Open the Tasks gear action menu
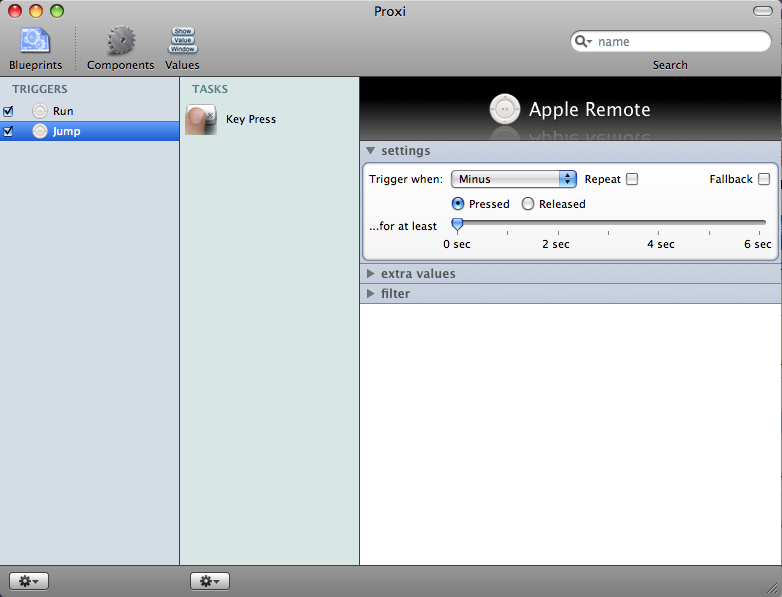The image size is (782, 597). pos(209,581)
